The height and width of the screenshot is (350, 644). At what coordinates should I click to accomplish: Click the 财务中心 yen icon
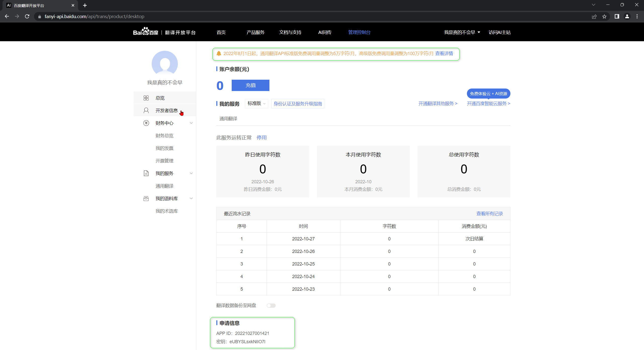[x=146, y=123]
